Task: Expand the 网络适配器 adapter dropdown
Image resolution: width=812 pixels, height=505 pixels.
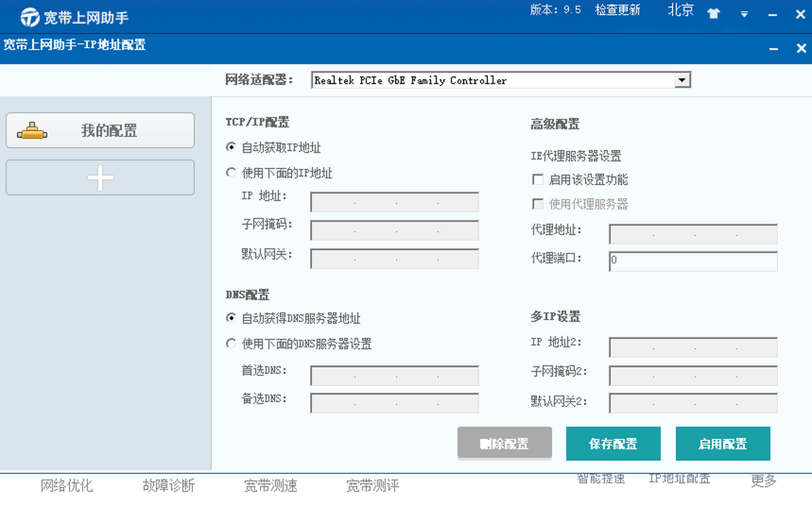Action: pos(683,80)
